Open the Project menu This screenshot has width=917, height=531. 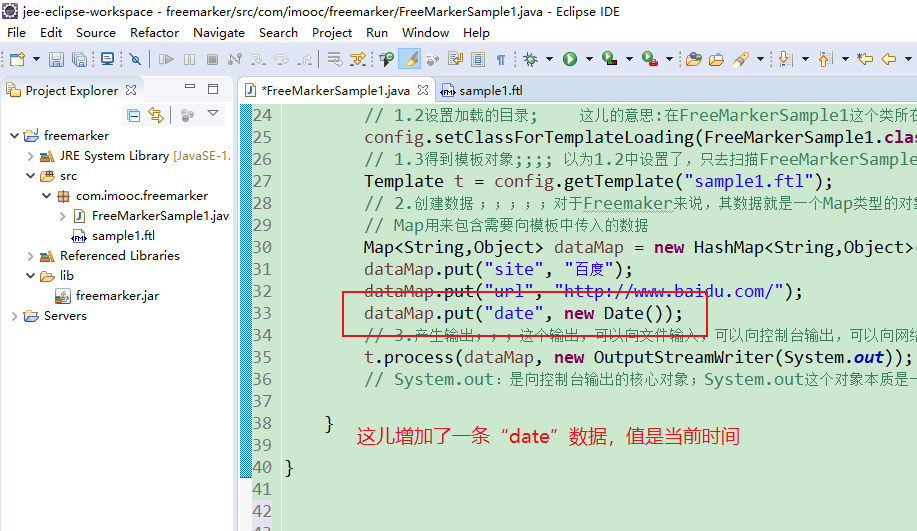pos(332,33)
